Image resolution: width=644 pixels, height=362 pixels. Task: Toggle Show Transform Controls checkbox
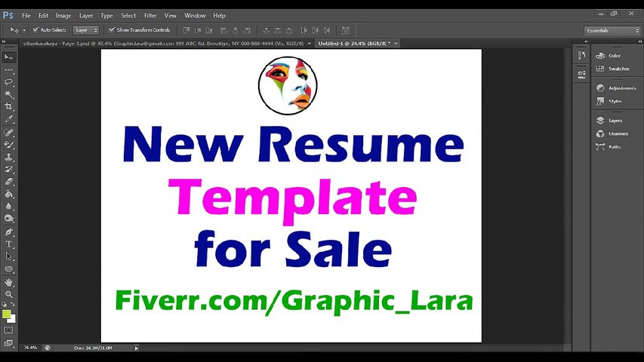(x=112, y=30)
